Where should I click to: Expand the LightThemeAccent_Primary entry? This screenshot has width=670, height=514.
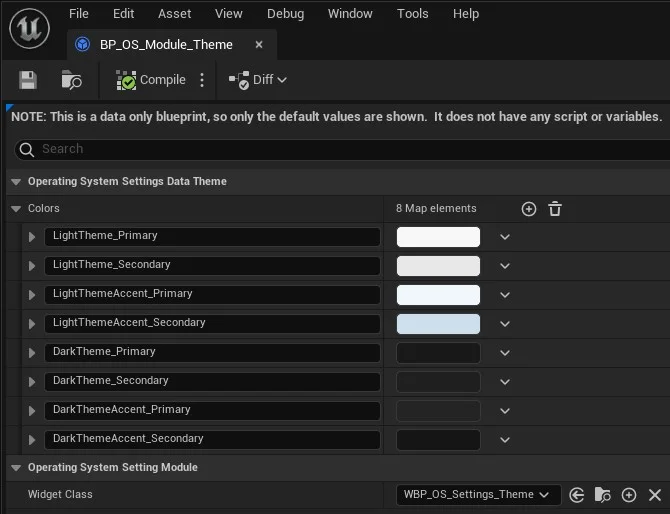tap(32, 295)
